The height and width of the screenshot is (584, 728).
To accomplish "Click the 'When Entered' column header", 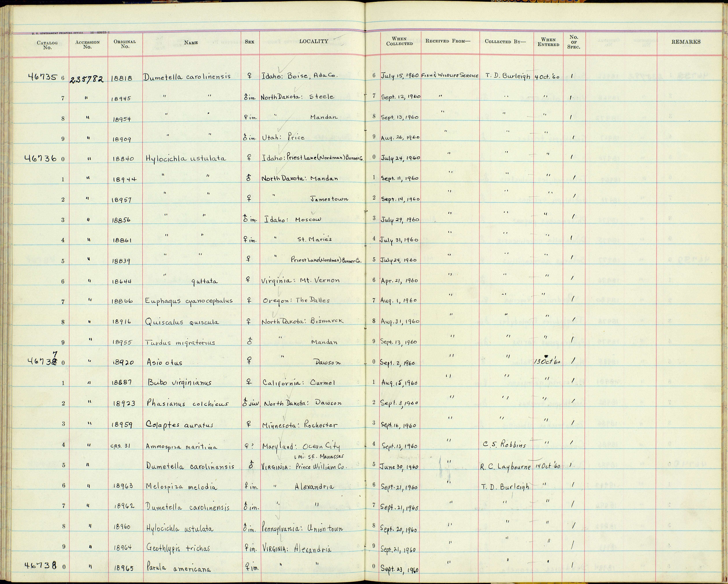I will pos(548,42).
